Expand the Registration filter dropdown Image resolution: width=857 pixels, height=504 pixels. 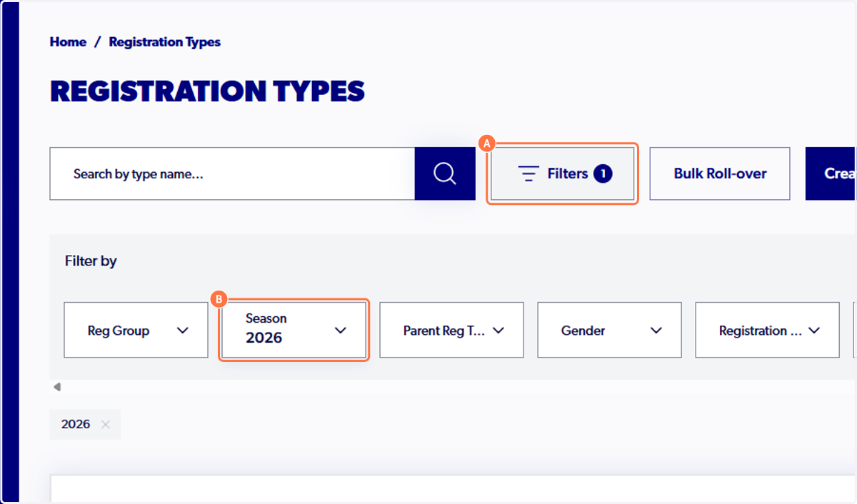click(x=767, y=330)
